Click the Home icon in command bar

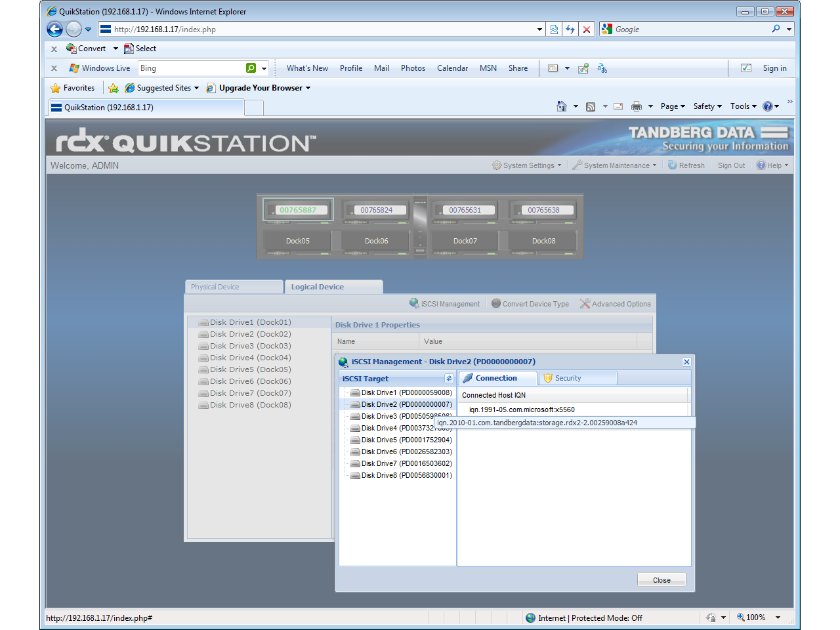(561, 106)
